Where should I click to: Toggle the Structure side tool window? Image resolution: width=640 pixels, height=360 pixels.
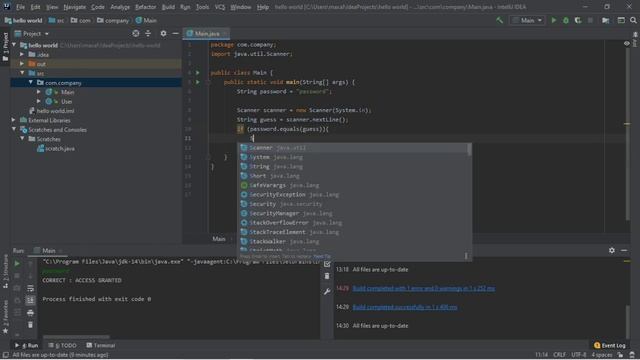click(x=5, y=271)
